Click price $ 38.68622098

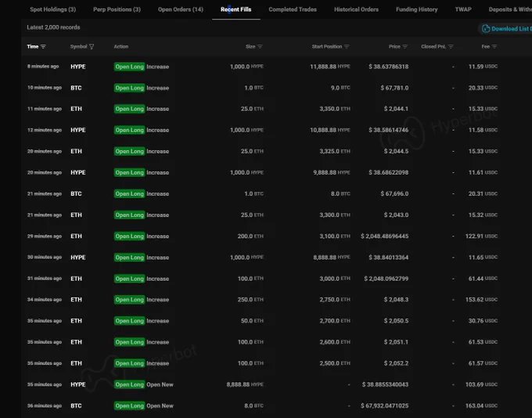pos(389,172)
